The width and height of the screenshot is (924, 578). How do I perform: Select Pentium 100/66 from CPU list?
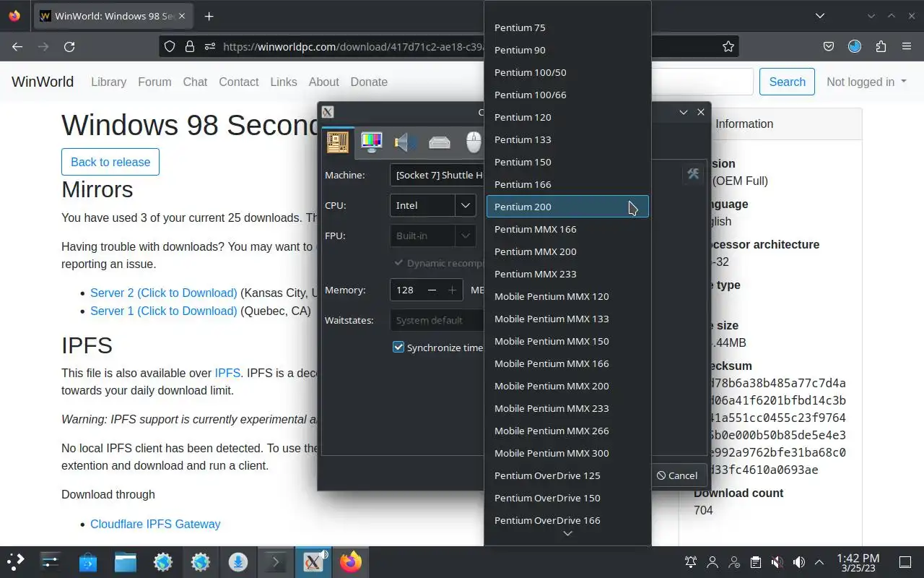[567, 95]
